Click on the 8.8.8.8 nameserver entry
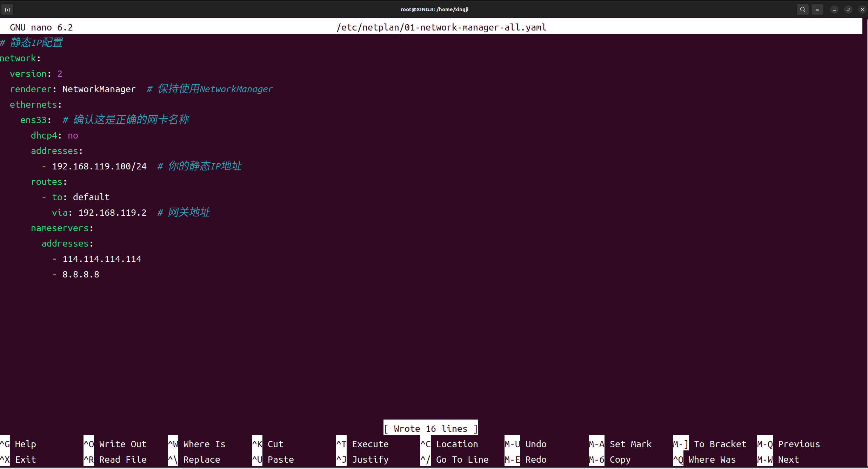Viewport: 868px width, 469px height. coord(81,274)
